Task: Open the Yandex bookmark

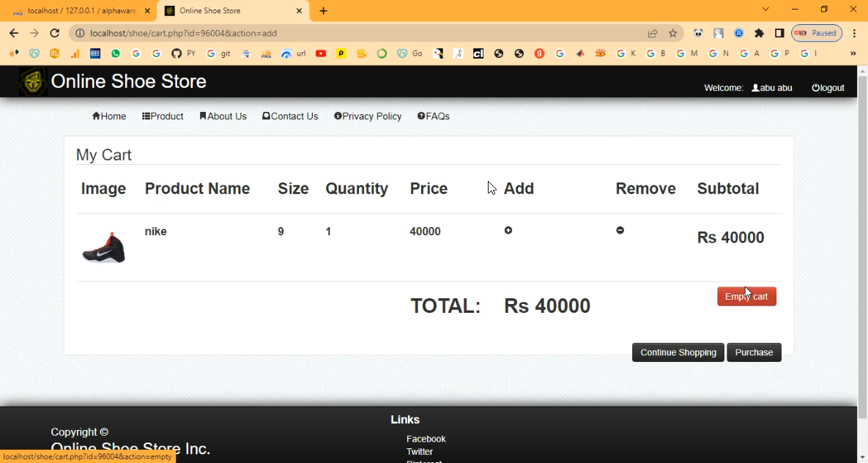Action: 539,53
